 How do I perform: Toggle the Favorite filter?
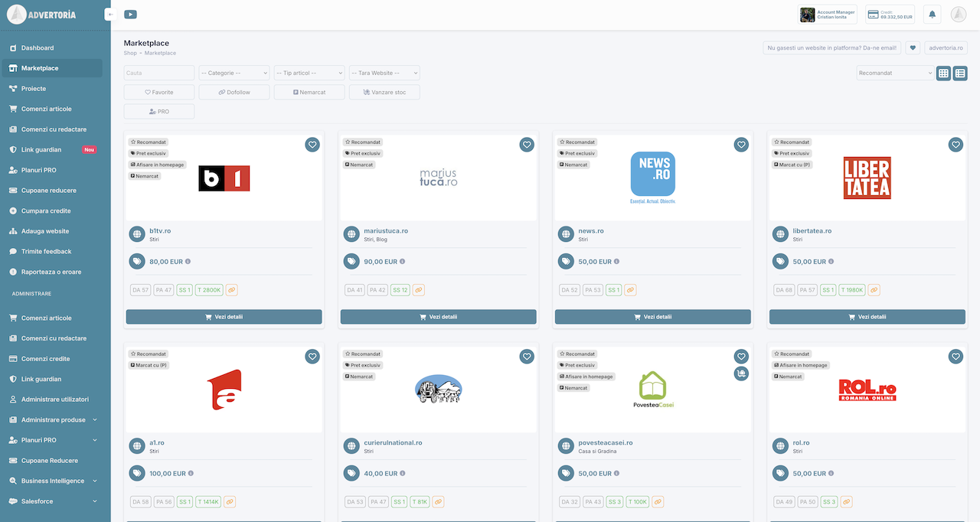click(159, 92)
